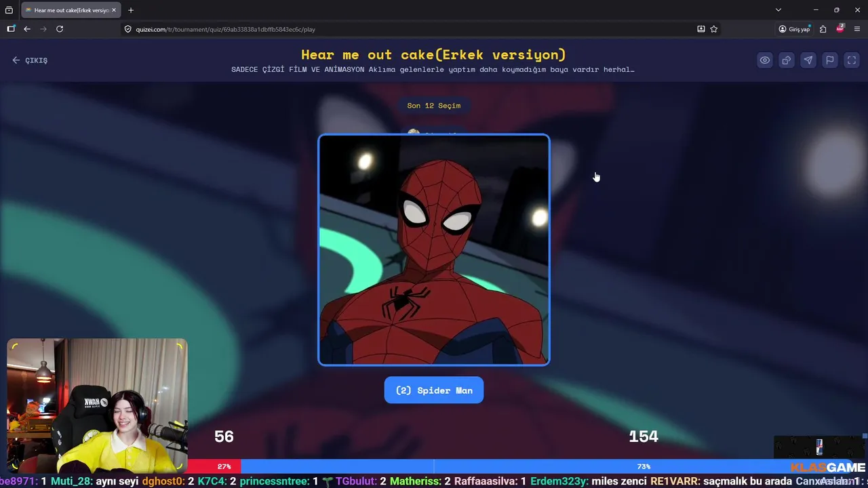This screenshot has height=488, width=868.
Task: Close the Hear me out cake tab
Action: coord(114,10)
